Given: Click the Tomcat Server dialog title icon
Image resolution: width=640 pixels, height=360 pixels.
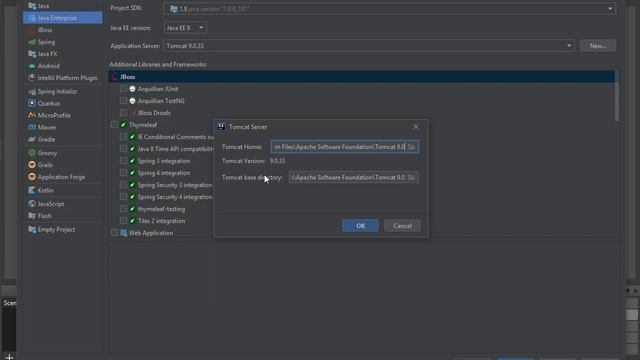Looking at the screenshot, I should [221, 127].
